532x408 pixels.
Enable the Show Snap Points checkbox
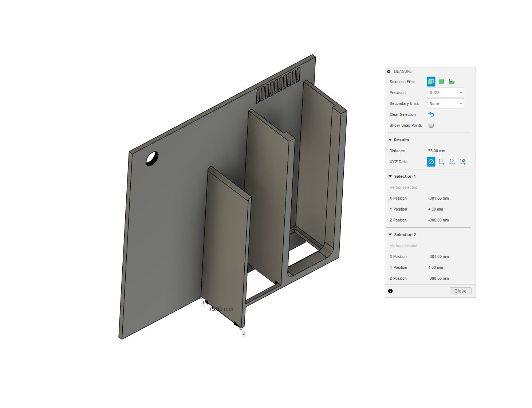point(431,125)
